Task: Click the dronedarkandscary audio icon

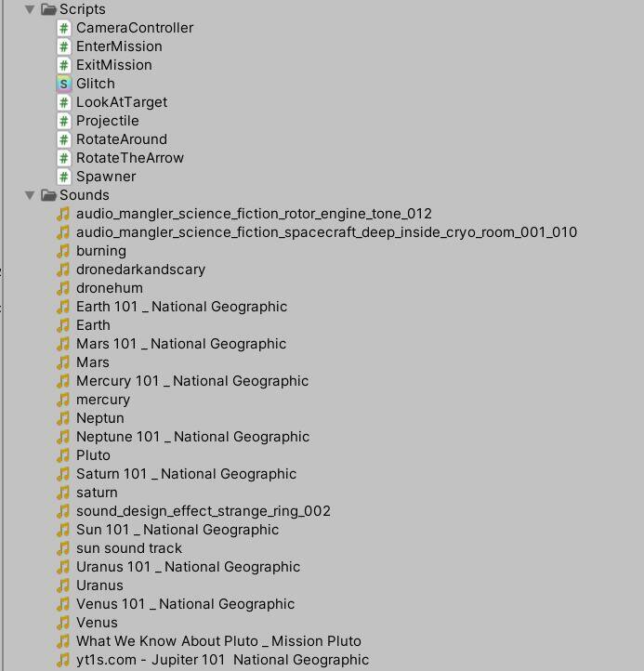Action: click(63, 270)
